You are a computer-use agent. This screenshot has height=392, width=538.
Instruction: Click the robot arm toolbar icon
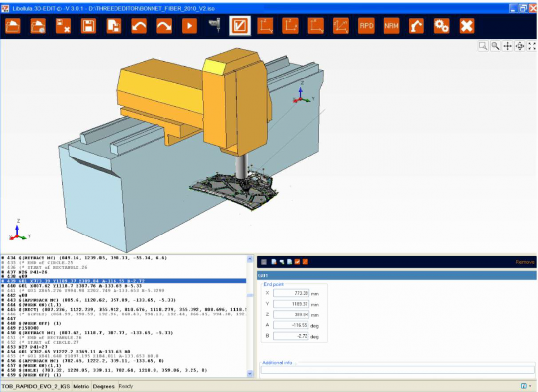pyautogui.click(x=416, y=26)
